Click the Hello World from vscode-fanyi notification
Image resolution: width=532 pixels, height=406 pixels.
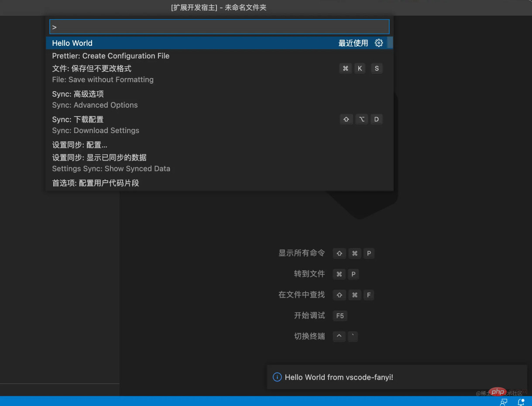[x=339, y=377]
